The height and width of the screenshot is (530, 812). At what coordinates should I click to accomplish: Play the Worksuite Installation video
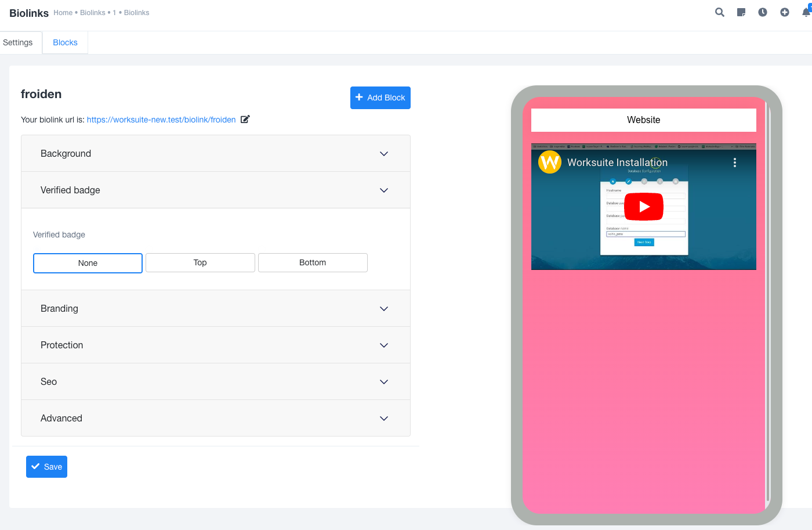pyautogui.click(x=644, y=207)
